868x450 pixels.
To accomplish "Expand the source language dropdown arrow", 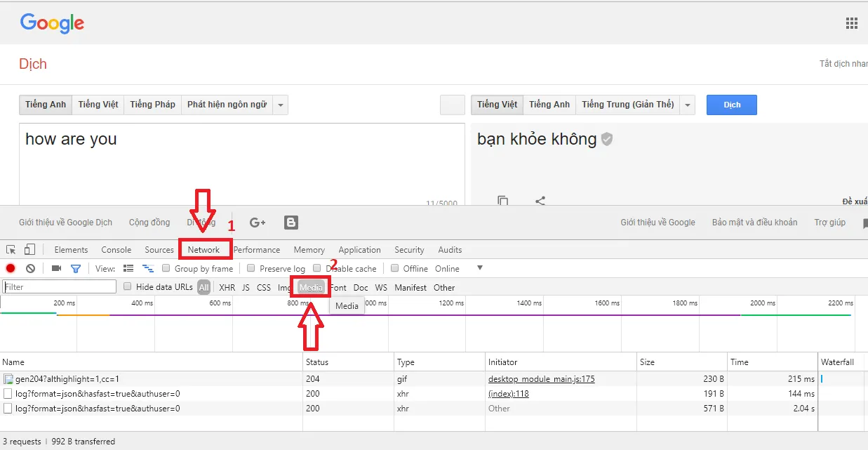I will [281, 105].
